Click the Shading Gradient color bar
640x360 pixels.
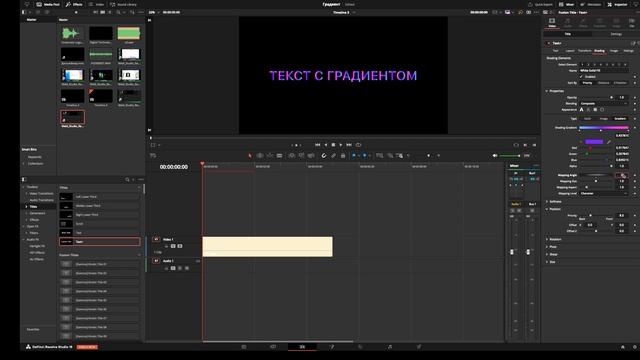click(604, 128)
